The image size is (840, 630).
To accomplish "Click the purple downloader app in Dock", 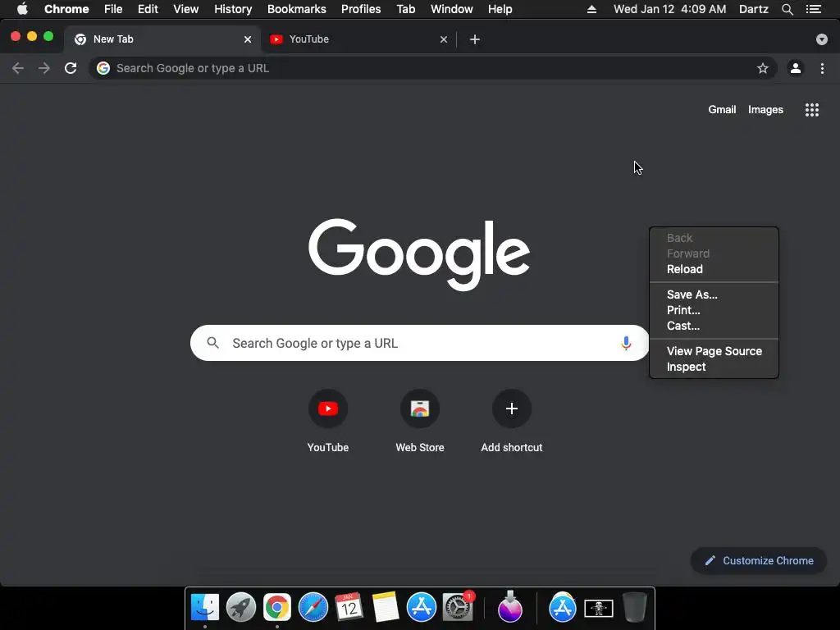I will coord(509,608).
